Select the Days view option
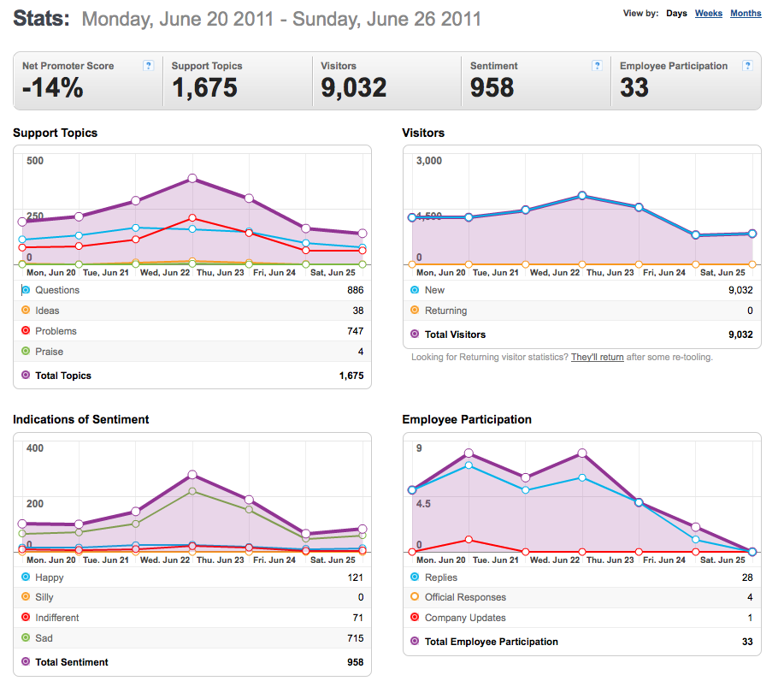The height and width of the screenshot is (687, 784). pos(676,14)
